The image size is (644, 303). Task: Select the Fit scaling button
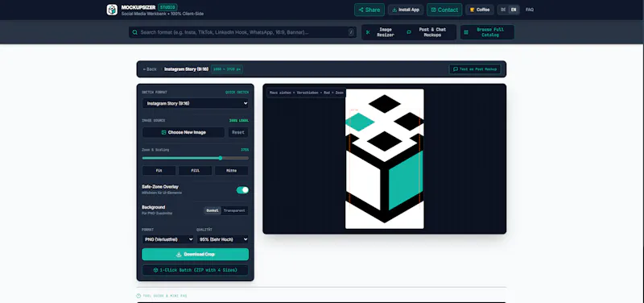click(x=159, y=171)
